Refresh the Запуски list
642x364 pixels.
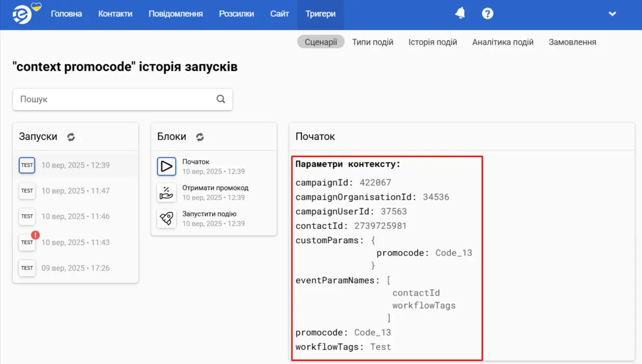[71, 137]
